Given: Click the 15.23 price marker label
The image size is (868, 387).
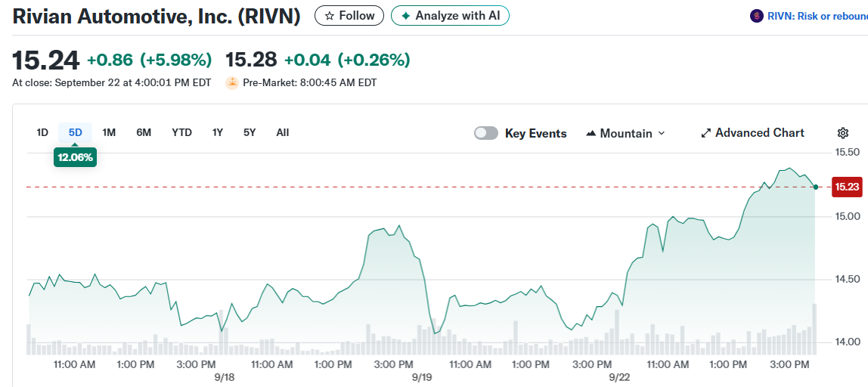Looking at the screenshot, I should [847, 187].
